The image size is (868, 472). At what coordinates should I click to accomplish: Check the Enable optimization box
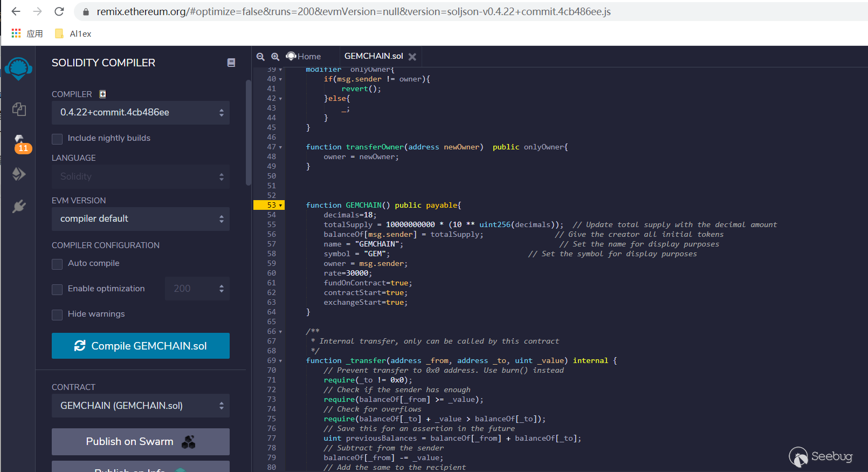(57, 289)
